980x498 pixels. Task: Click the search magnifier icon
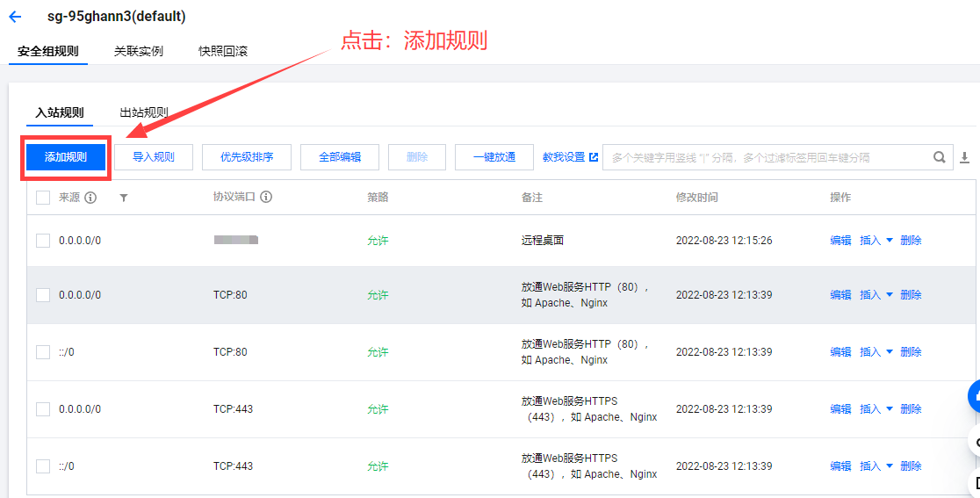[x=940, y=157]
